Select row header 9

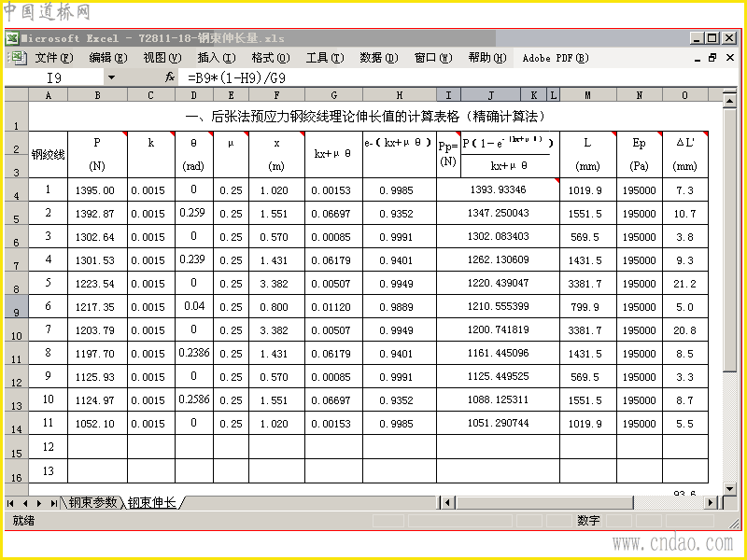(x=16, y=307)
